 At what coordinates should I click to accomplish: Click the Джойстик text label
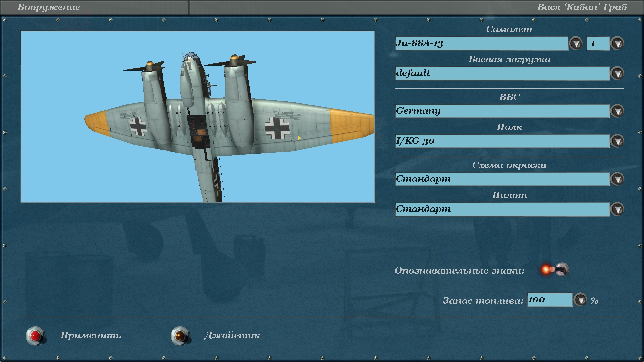(232, 336)
